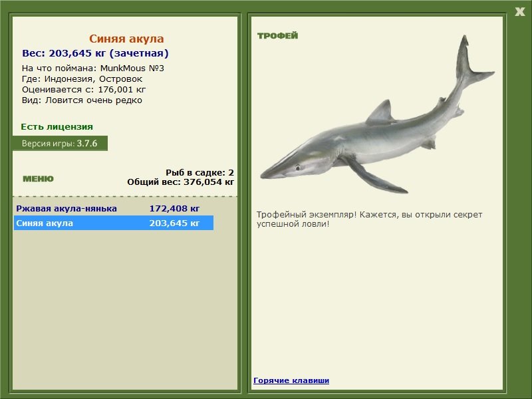Image resolution: width=532 pixels, height=399 pixels.
Task: Open the МЕНЮ menu
Action: [x=39, y=179]
